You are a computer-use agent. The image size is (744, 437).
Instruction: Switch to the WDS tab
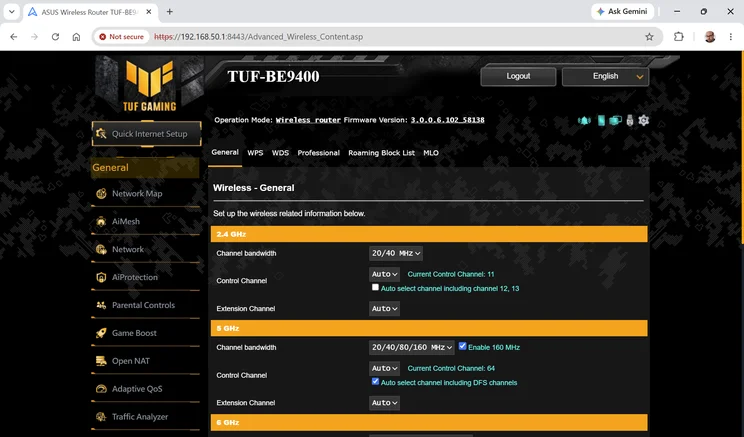[280, 153]
